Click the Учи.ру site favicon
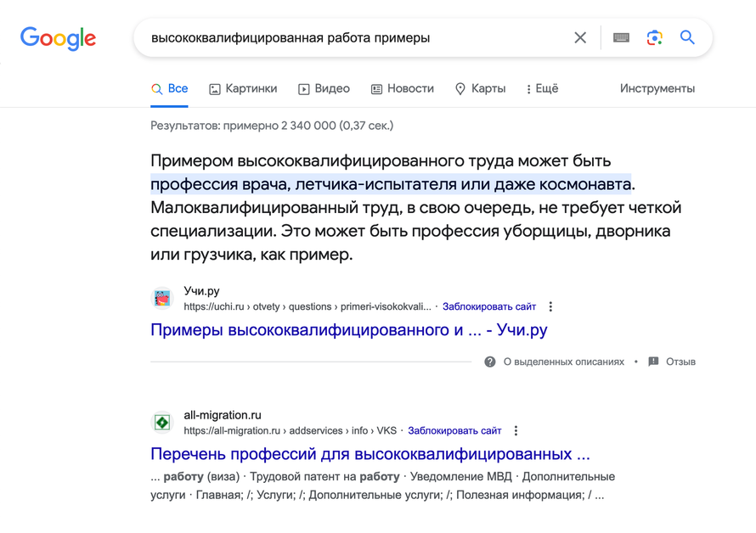The image size is (756, 533). click(x=162, y=298)
